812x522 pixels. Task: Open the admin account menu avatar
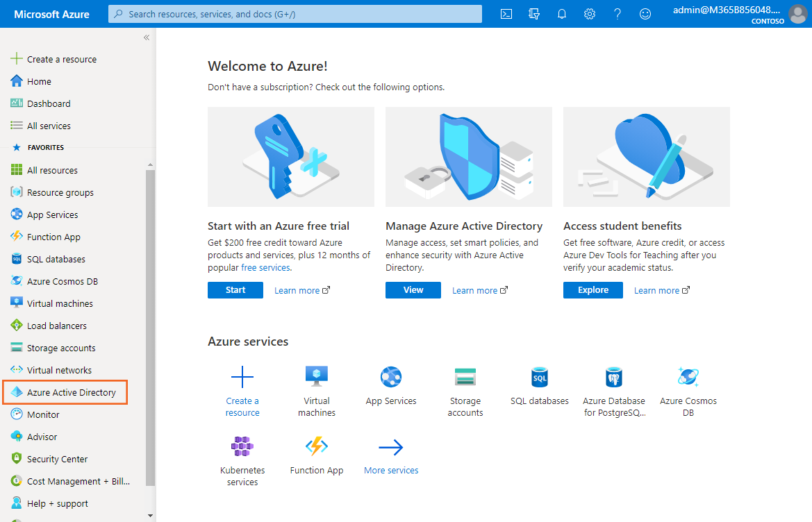click(798, 14)
